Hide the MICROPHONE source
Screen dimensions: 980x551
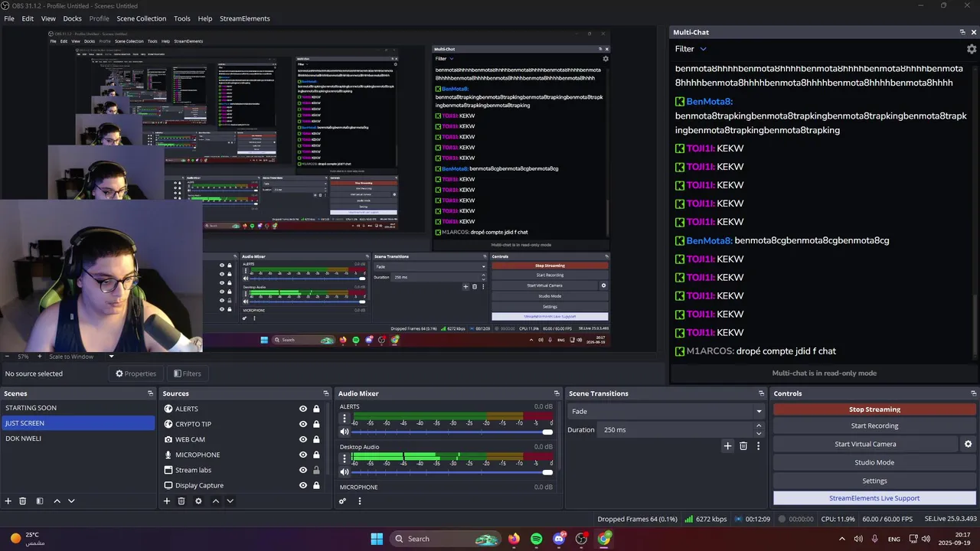[x=303, y=455]
